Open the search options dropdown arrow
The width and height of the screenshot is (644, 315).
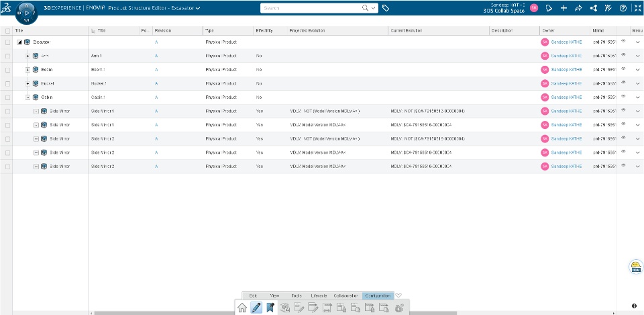[x=374, y=8]
